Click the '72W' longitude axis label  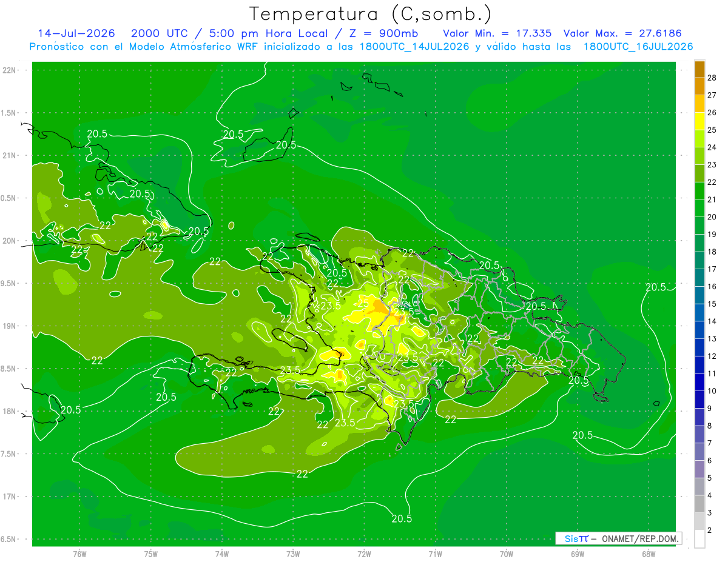point(364,554)
